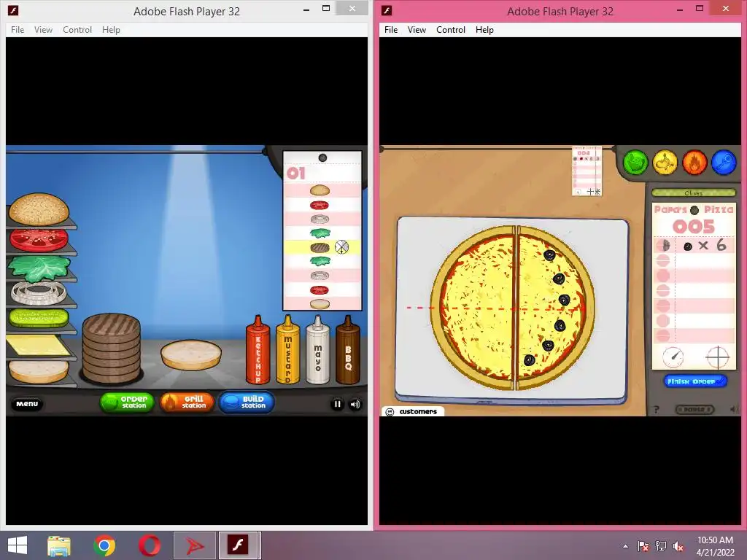This screenshot has height=560, width=747.
Task: Choose the cheese slice from the ingredient bin
Action: 38,345
